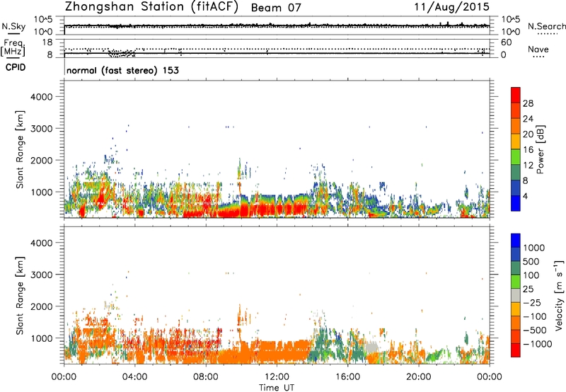Click the '-100' velocity colorbar label

tap(534, 316)
